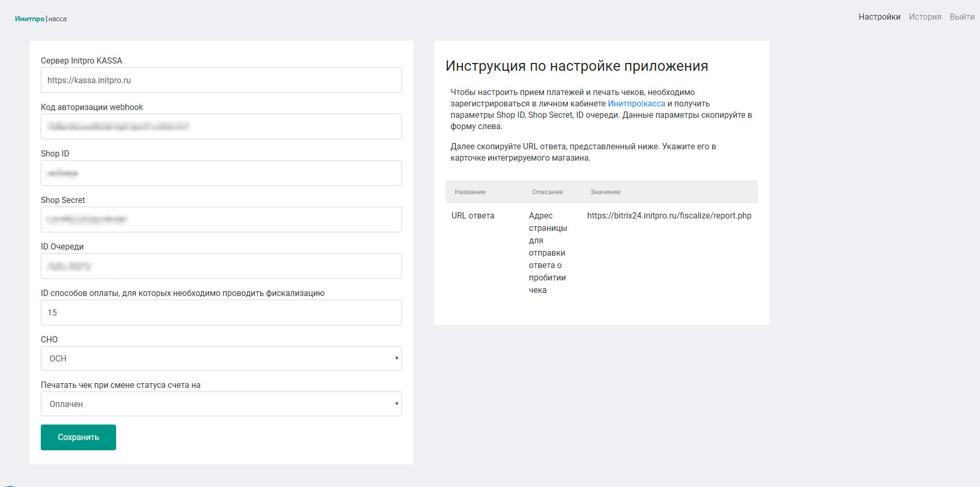Click the payment method ID field containing 15
980x487 pixels.
[221, 312]
